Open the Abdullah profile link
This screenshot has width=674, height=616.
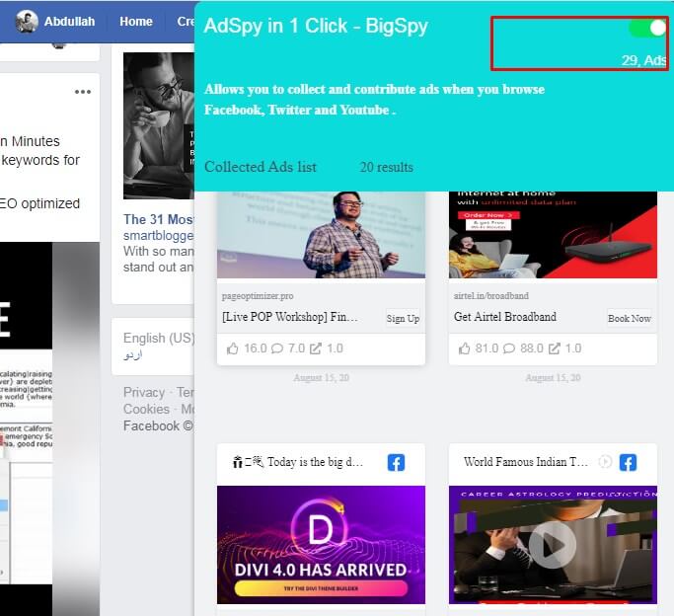coord(69,22)
